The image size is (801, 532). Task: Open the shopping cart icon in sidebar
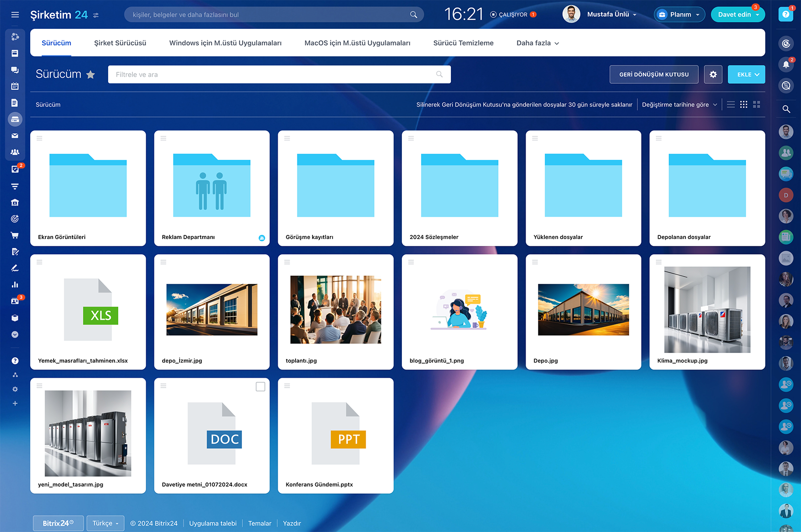pyautogui.click(x=15, y=235)
